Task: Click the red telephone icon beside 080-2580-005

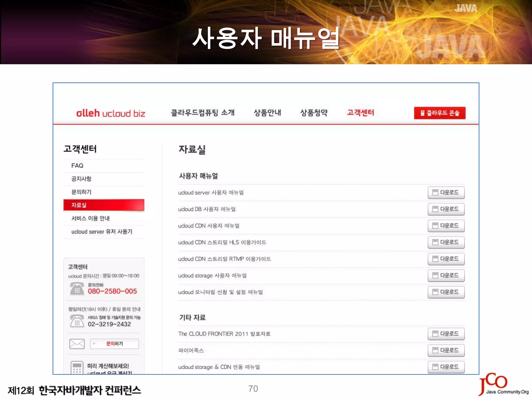Action: tap(77, 289)
